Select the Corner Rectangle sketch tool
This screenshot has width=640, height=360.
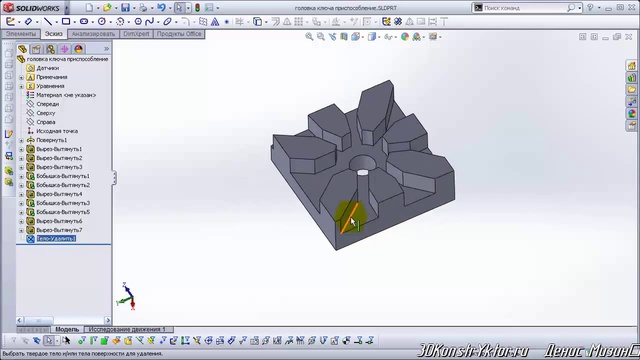(66, 22)
